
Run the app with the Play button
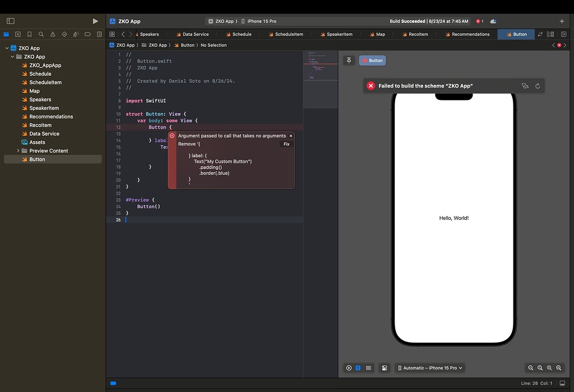pyautogui.click(x=95, y=21)
